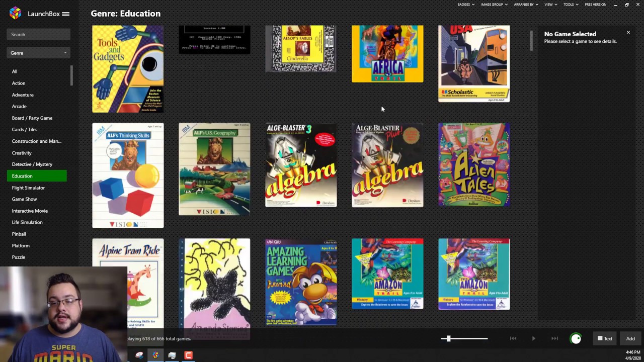Click the LaunchBox cube logo
Screen dimensions: 644x362
coord(15,13)
